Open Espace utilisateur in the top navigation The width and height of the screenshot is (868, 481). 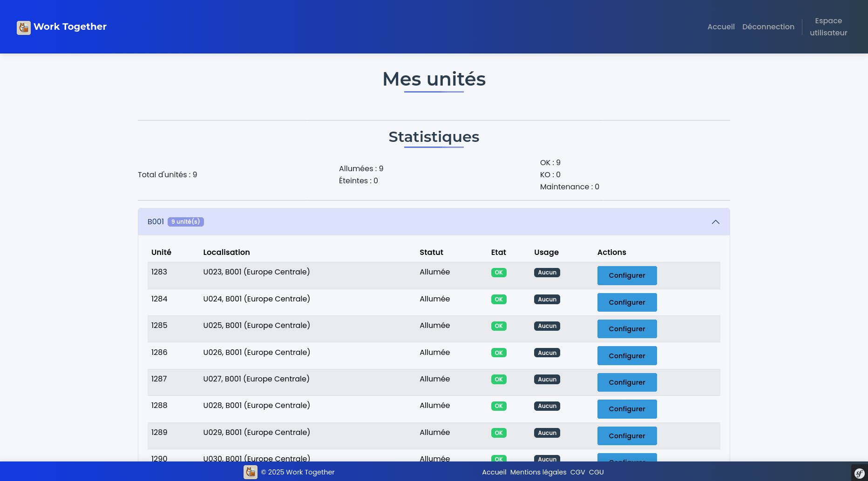tap(828, 27)
